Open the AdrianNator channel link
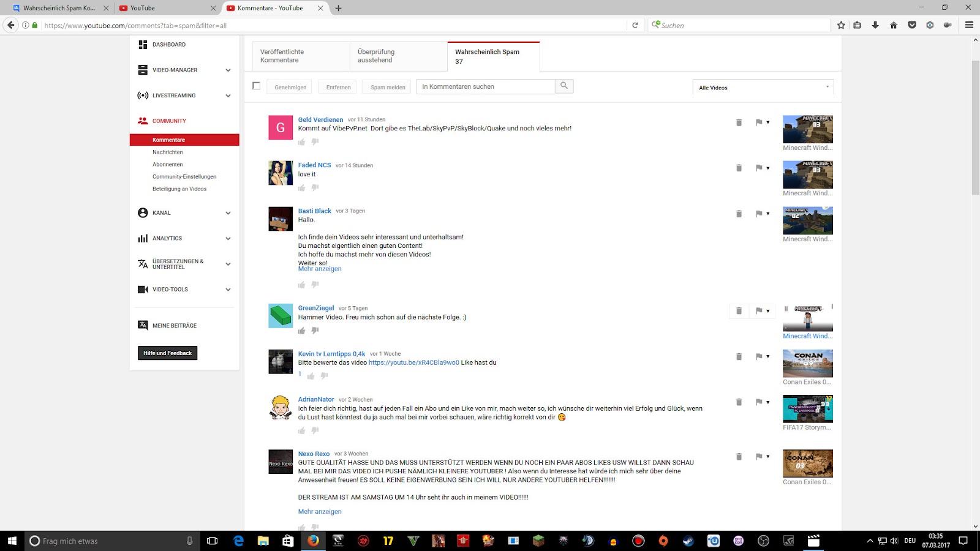 (x=316, y=399)
